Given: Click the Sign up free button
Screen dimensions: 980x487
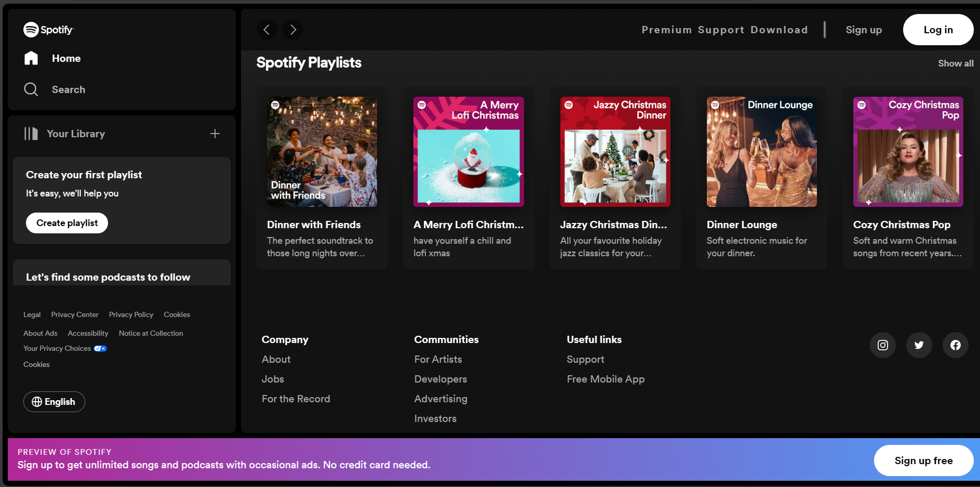Looking at the screenshot, I should (x=923, y=460).
